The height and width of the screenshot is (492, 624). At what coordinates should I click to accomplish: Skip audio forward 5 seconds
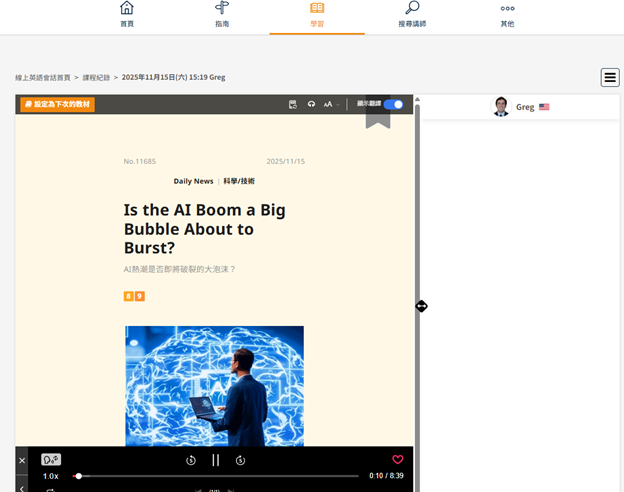[240, 460]
